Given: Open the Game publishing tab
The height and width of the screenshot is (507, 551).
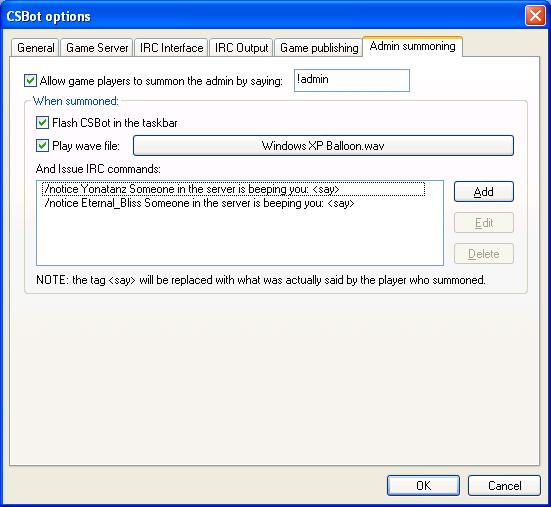Looking at the screenshot, I should coord(319,48).
